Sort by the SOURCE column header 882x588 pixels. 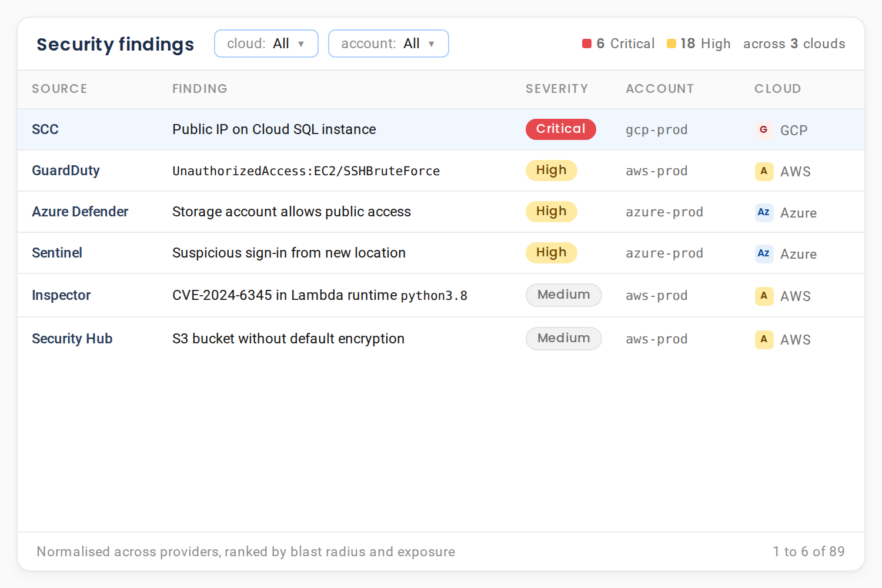59,89
